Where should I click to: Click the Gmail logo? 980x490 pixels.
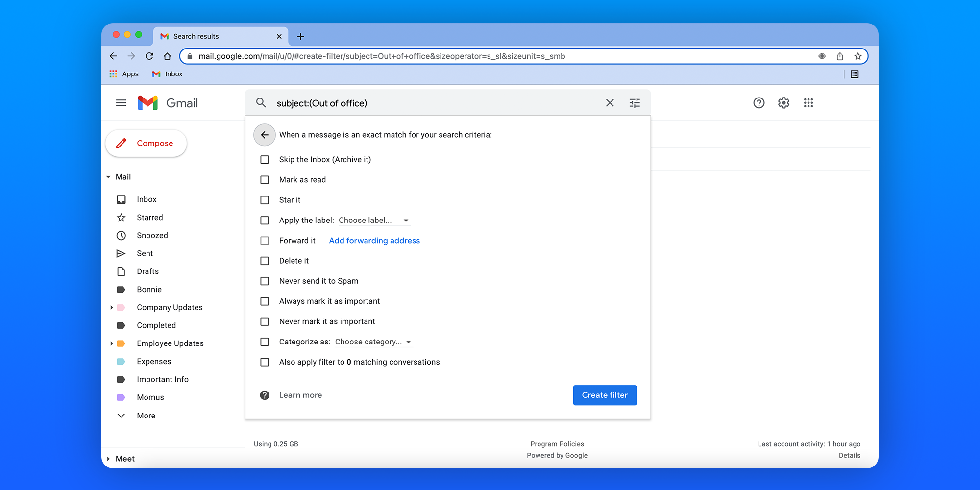coord(168,103)
